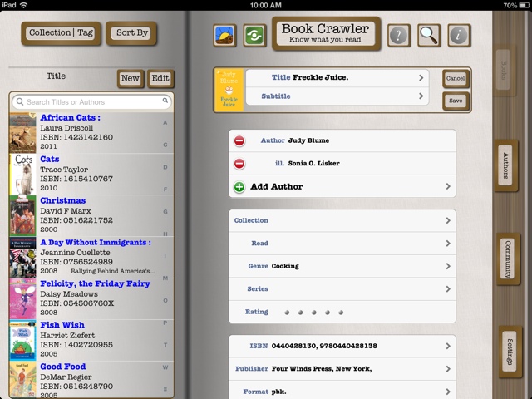Image resolution: width=532 pixels, height=399 pixels.
Task: Expand the Collection row
Action: [x=342, y=220]
